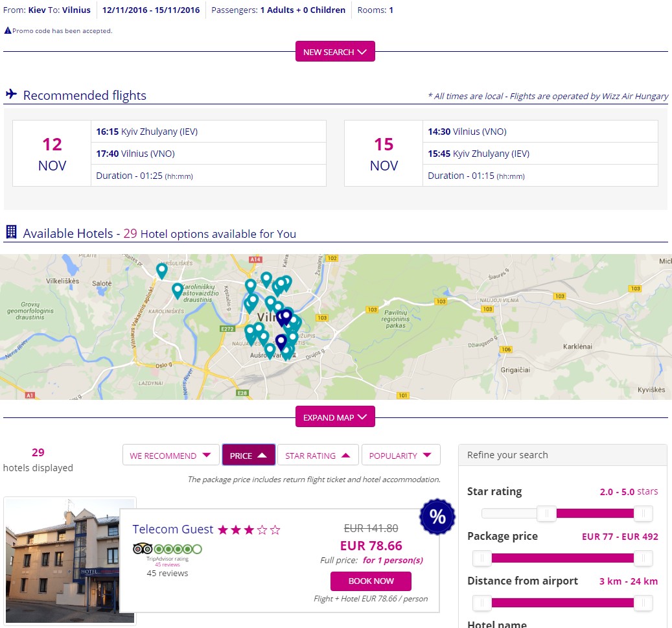Viewport: 672px width, 628px height.
Task: Click the 16:15 Kyiv Zhulyany departure row
Action: coord(208,131)
